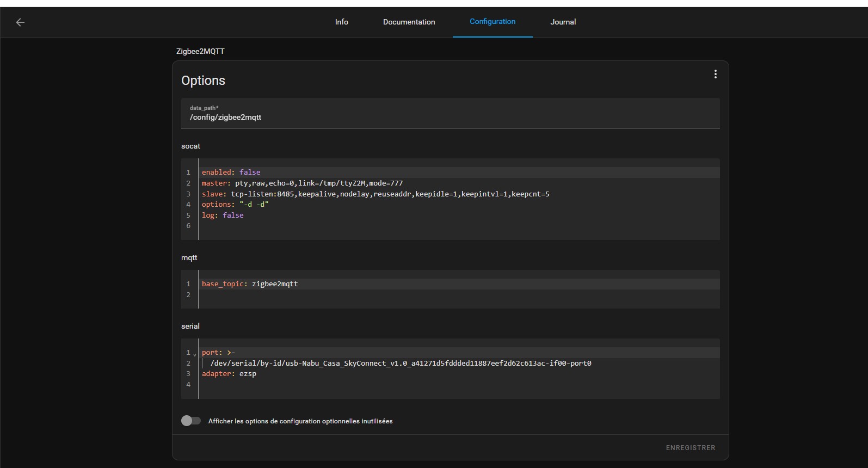Click empty line 2 in mqtt editor
This screenshot has width=868, height=468.
(x=327, y=294)
